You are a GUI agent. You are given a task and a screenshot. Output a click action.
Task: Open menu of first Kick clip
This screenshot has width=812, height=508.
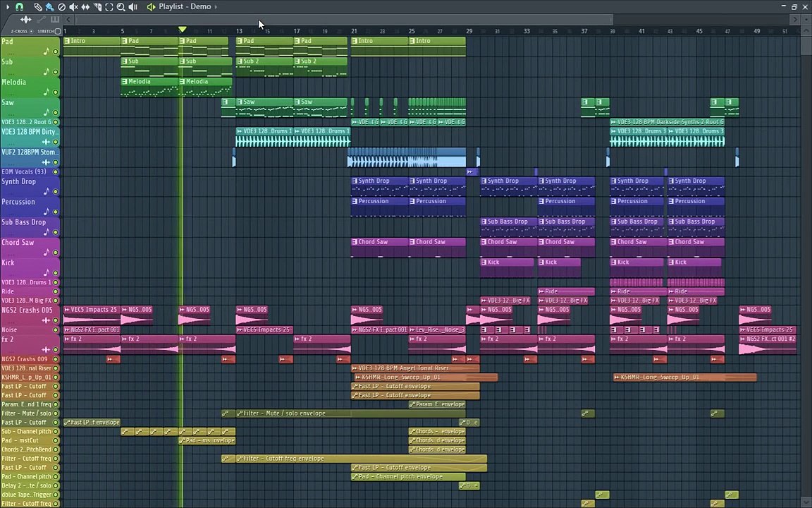[x=484, y=262]
